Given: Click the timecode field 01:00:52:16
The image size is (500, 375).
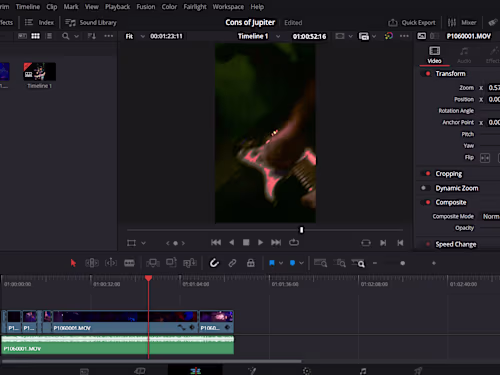Looking at the screenshot, I should 309,36.
